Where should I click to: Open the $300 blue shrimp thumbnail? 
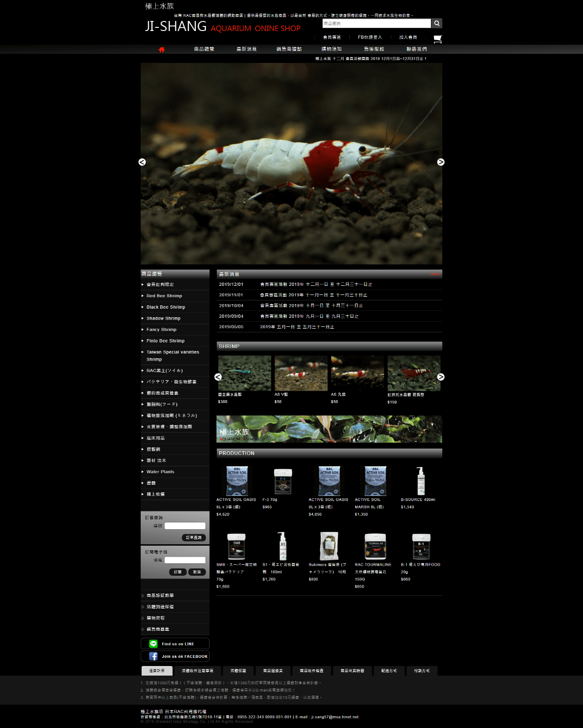pos(245,373)
